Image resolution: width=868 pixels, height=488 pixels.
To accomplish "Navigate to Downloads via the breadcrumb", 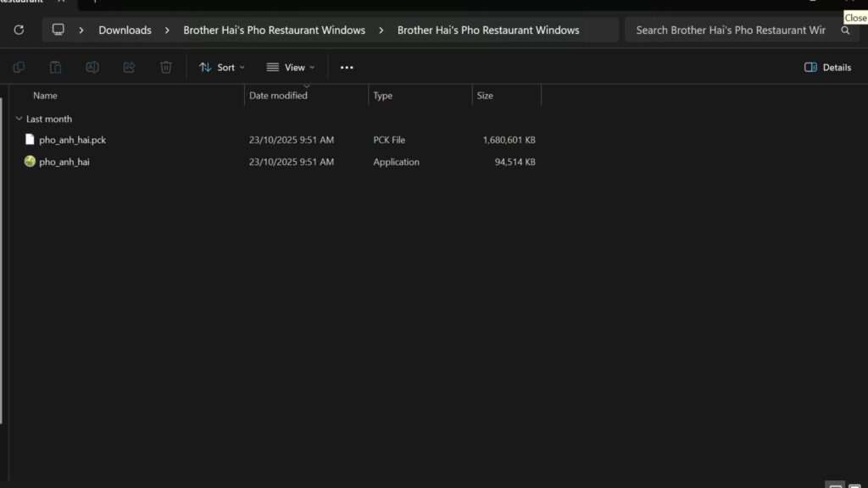I will tap(125, 30).
